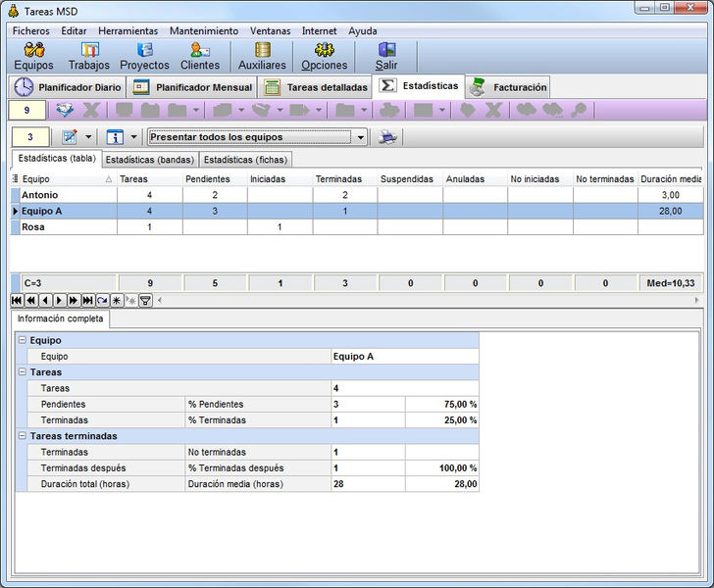Jump forward a page of records

(x=73, y=301)
